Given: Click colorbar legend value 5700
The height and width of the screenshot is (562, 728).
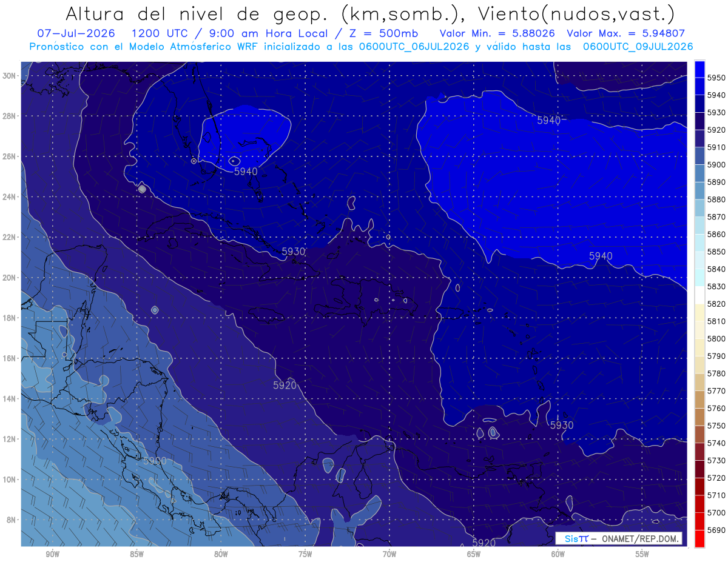Looking at the screenshot, I should [716, 512].
